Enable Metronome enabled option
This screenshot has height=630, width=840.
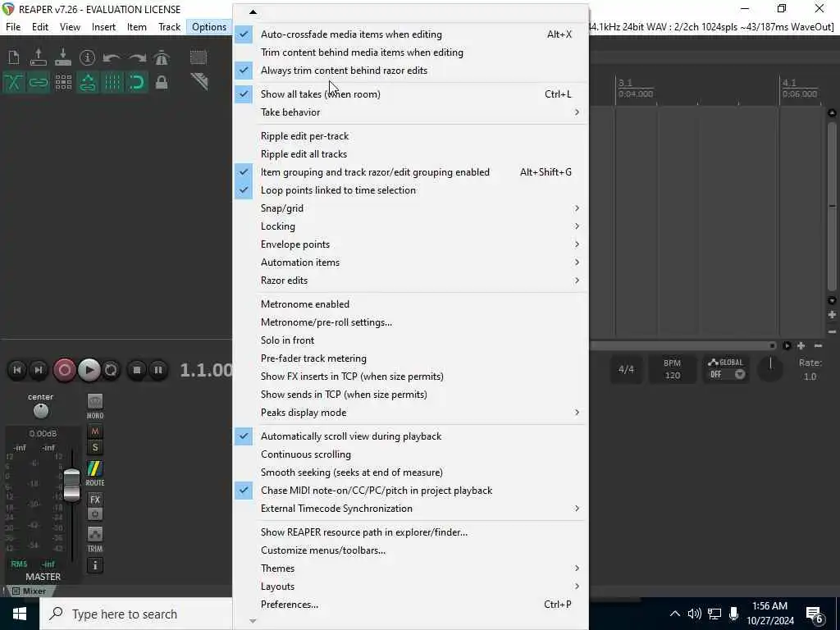pyautogui.click(x=410, y=304)
